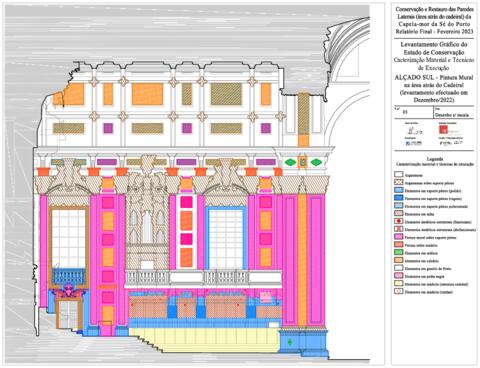
Task: Click the magenta Pintura mural legend swatch
Action: [x=399, y=237]
